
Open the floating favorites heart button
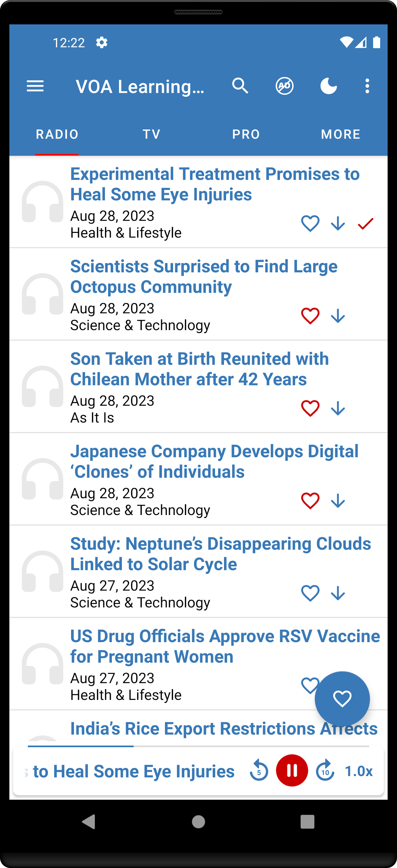[x=342, y=698]
